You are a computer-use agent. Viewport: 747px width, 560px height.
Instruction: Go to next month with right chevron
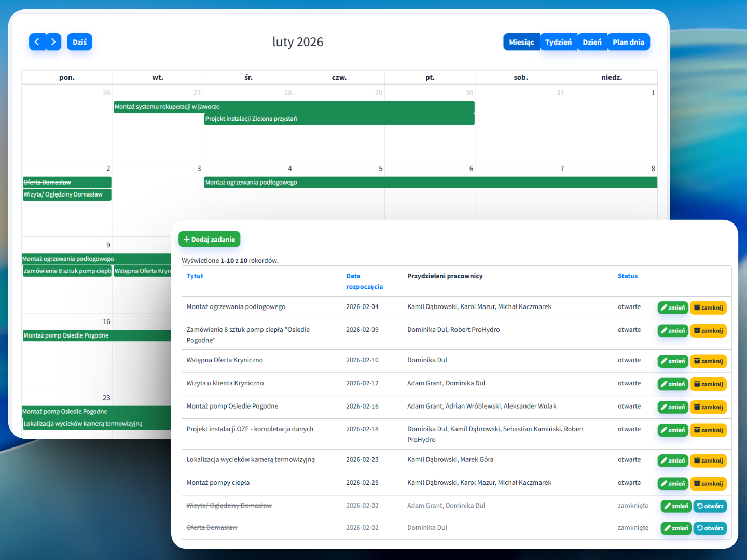(53, 42)
